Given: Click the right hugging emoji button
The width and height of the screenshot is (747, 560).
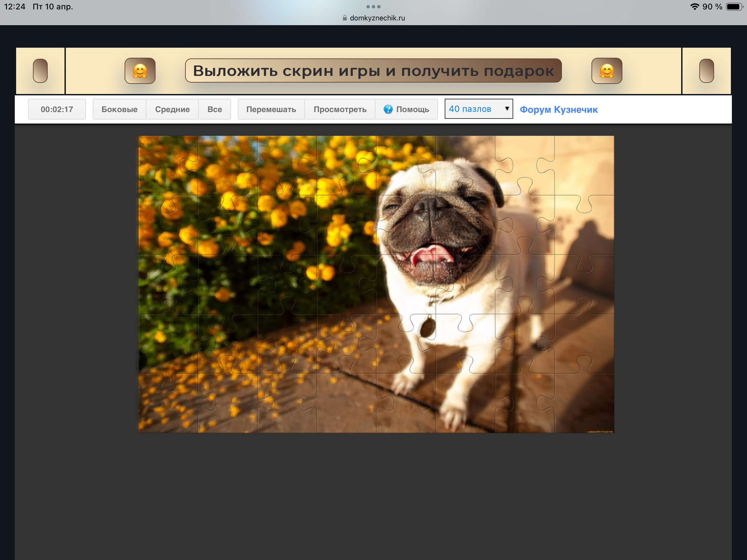Looking at the screenshot, I should coord(607,71).
